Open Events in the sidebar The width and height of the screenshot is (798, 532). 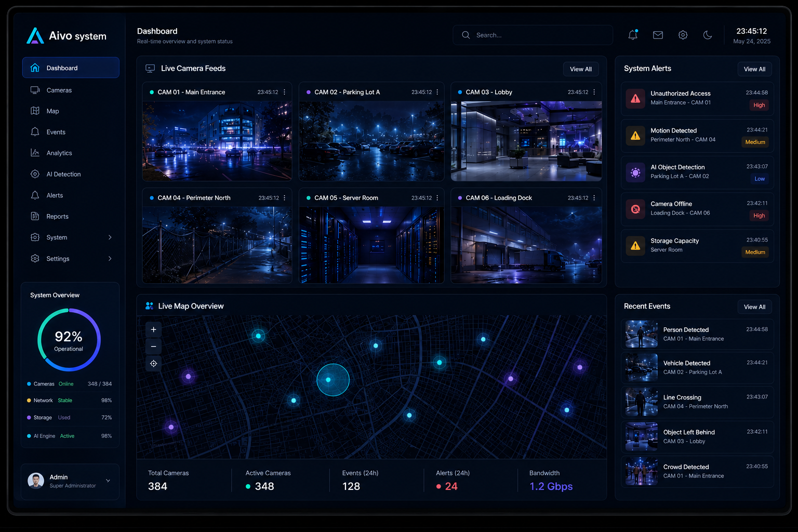point(71,132)
